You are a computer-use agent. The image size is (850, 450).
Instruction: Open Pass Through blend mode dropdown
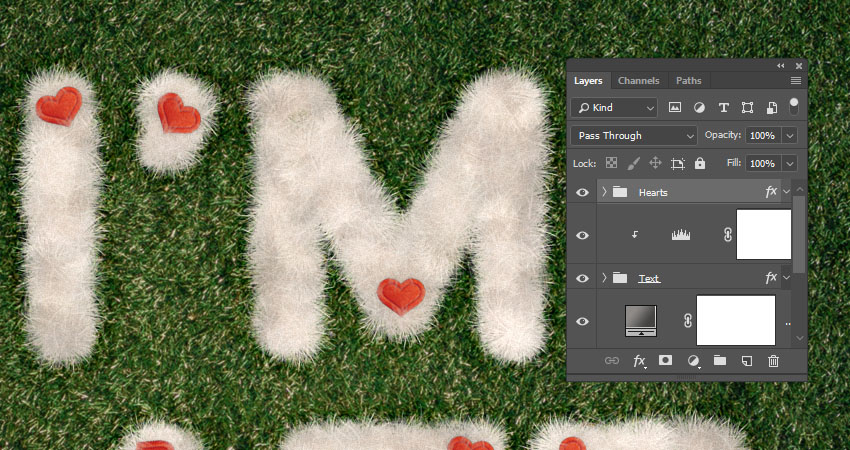634,136
